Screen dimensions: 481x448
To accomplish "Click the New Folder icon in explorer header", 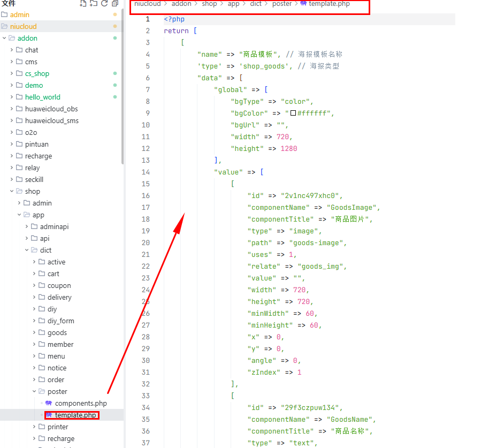I will pos(94,3).
